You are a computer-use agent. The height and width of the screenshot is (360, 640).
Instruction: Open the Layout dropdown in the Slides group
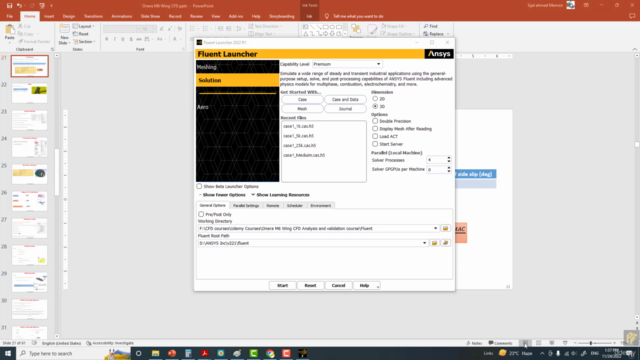click(84, 27)
